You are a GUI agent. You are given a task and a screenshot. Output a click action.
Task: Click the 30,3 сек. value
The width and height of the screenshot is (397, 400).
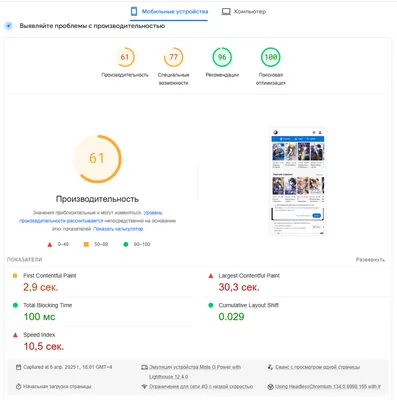pos(239,287)
